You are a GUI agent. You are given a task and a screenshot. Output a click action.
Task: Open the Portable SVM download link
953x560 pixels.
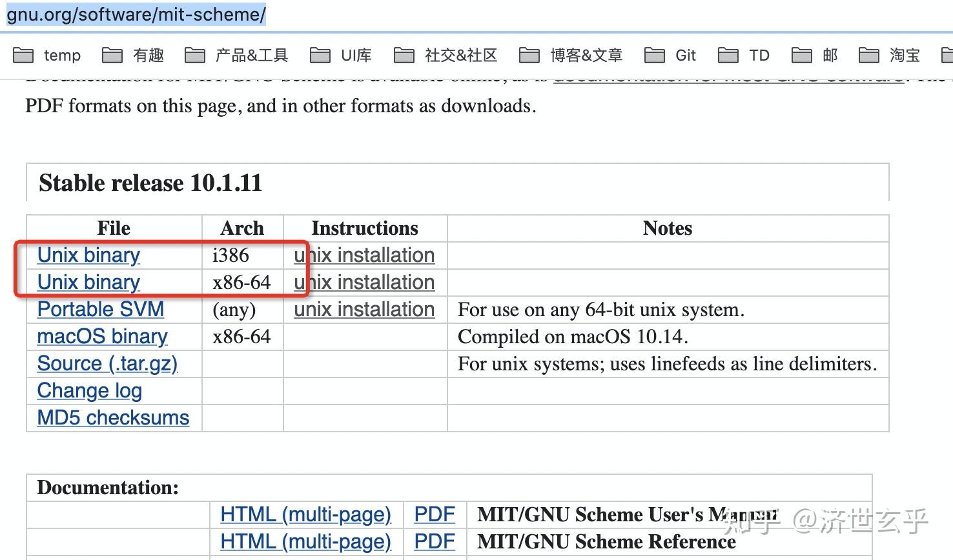[x=100, y=310]
